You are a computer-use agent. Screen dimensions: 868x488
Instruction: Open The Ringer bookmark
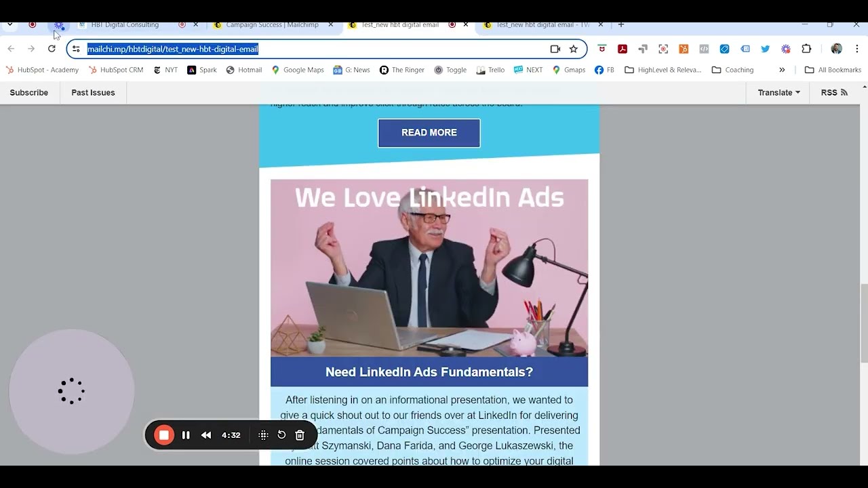point(402,70)
